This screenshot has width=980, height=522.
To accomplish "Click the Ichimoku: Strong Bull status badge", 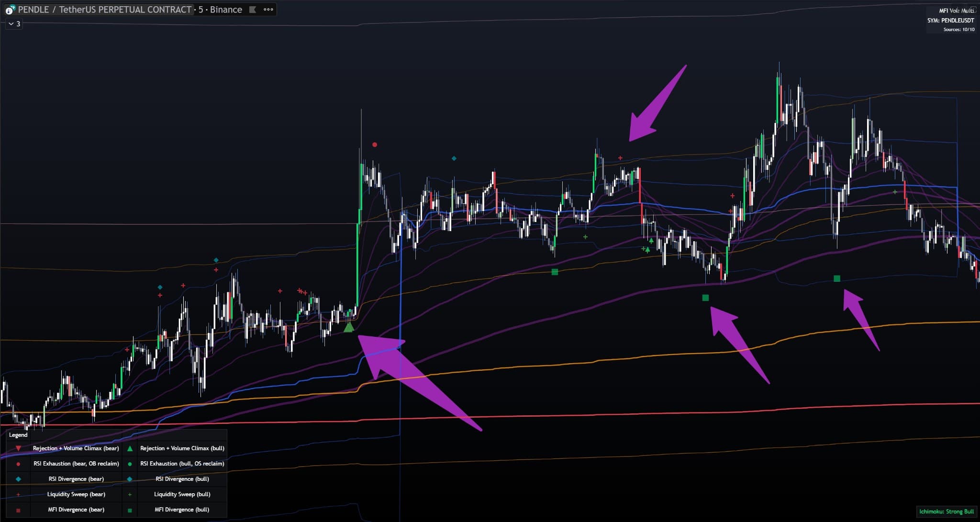I will [947, 511].
